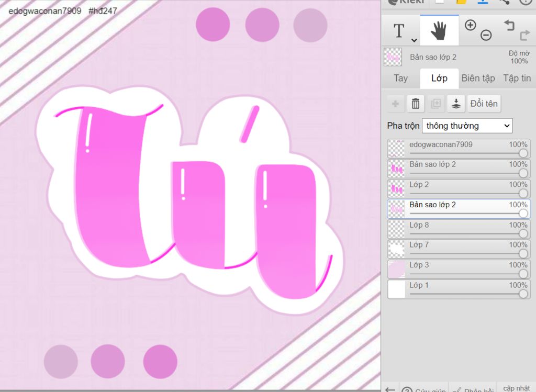Duplicate the current layer
536x392 pixels.
(x=436, y=104)
